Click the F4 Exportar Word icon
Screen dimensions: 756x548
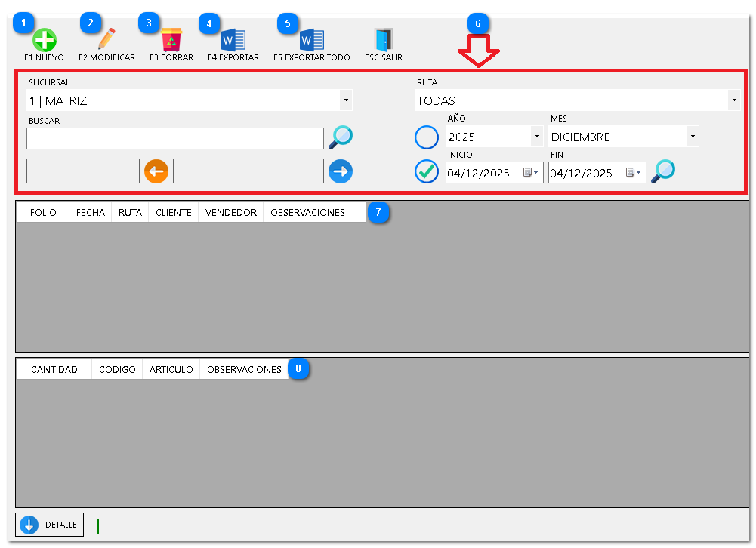233,40
